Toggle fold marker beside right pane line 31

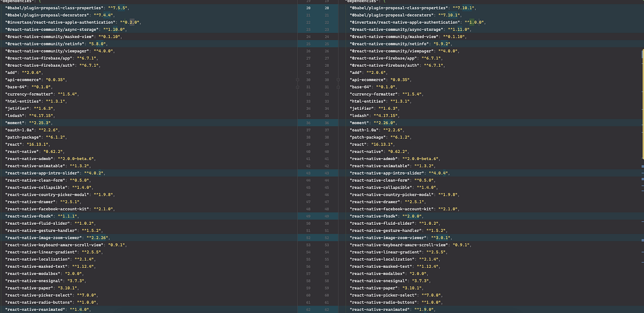(x=338, y=87)
